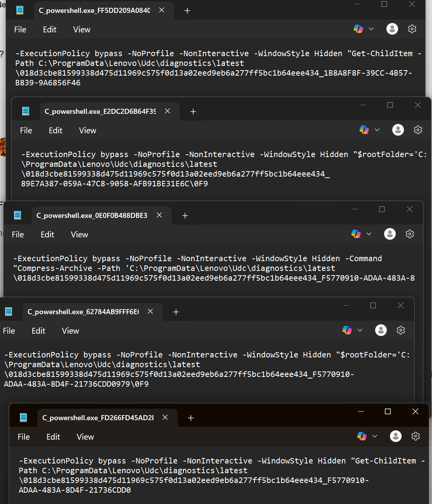Click Notepad app icon in the 0E0F0B488DBE3 window
432x504 pixels.
coord(18,215)
